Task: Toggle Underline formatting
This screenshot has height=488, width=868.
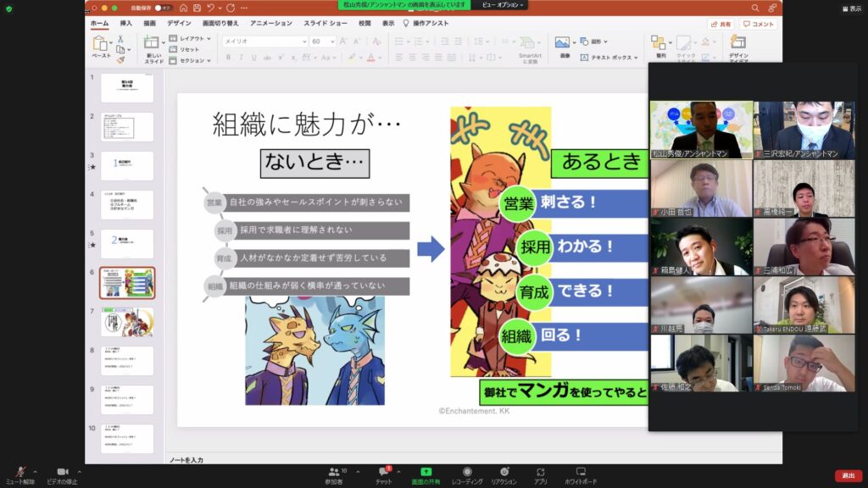Action: tap(254, 58)
